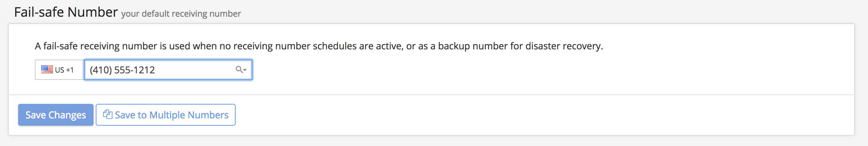The height and width of the screenshot is (146, 868).
Task: Click the US flag icon
Action: [x=47, y=69]
